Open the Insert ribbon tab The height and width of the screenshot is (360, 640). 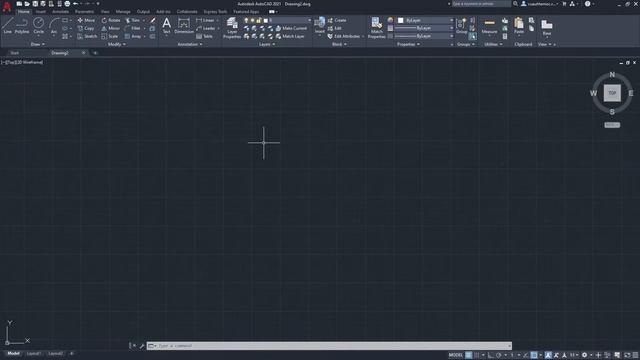(x=40, y=12)
